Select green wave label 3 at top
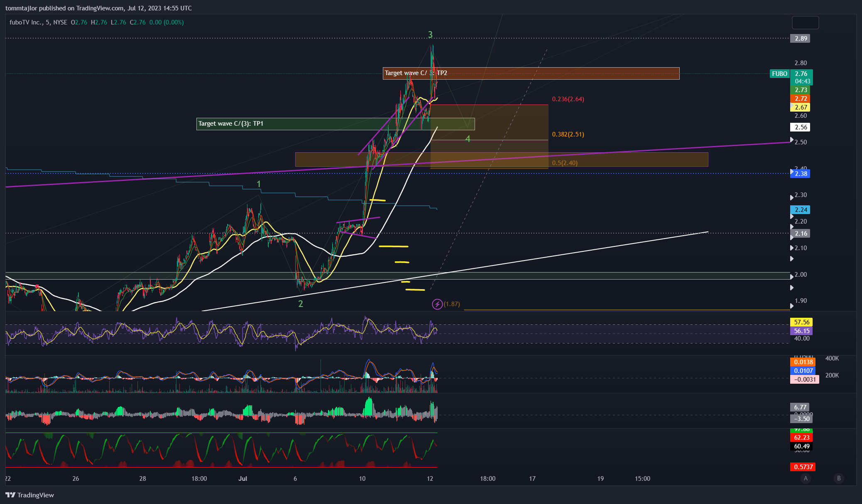This screenshot has height=504, width=862. click(x=430, y=35)
